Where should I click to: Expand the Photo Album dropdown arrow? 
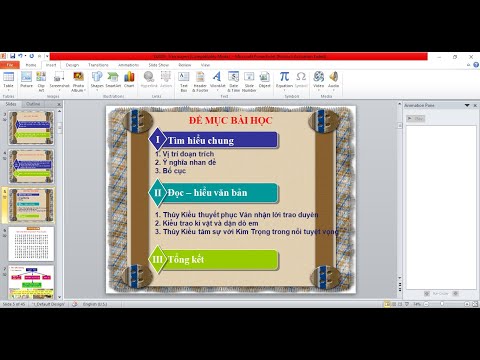click(85, 90)
